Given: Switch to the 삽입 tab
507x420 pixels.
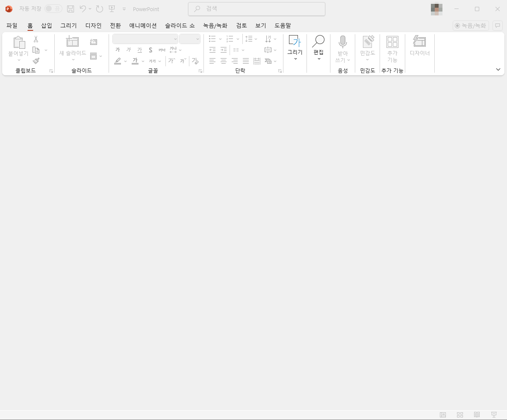Looking at the screenshot, I should pos(47,26).
